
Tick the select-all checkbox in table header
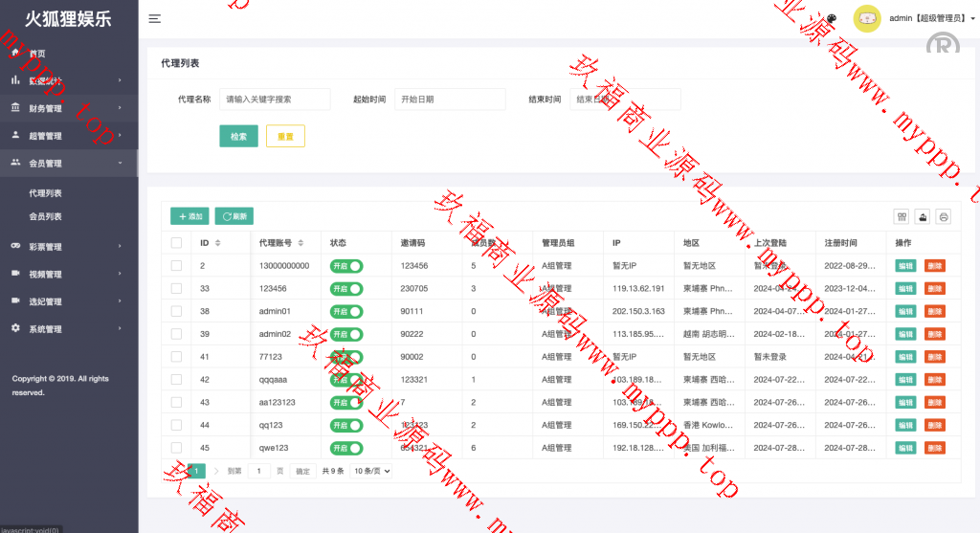176,243
